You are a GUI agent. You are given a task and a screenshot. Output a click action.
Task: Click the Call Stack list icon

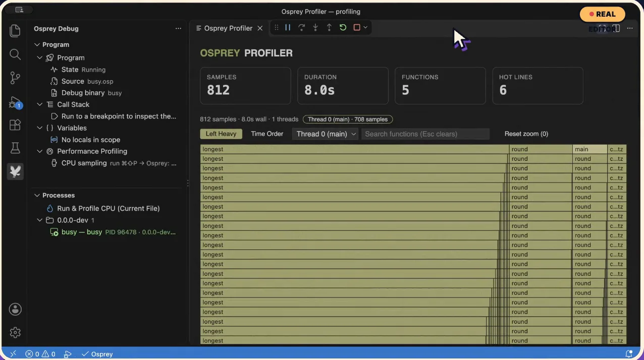[50, 104]
